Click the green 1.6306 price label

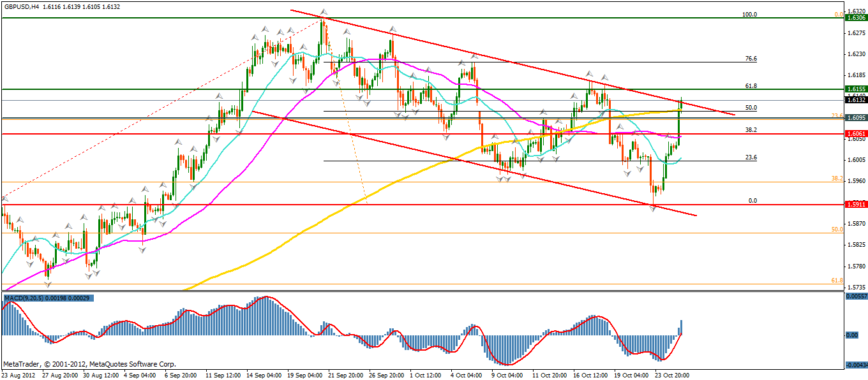856,18
